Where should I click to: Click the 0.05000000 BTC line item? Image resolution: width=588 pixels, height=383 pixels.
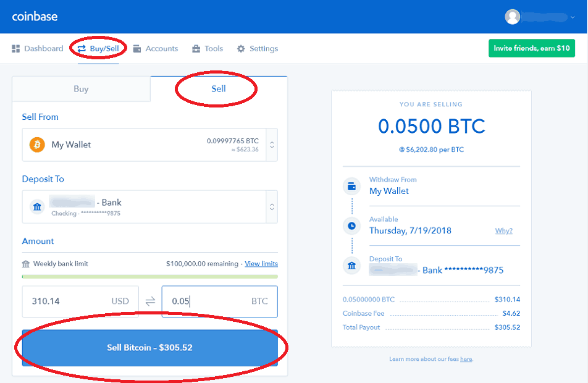click(x=369, y=300)
